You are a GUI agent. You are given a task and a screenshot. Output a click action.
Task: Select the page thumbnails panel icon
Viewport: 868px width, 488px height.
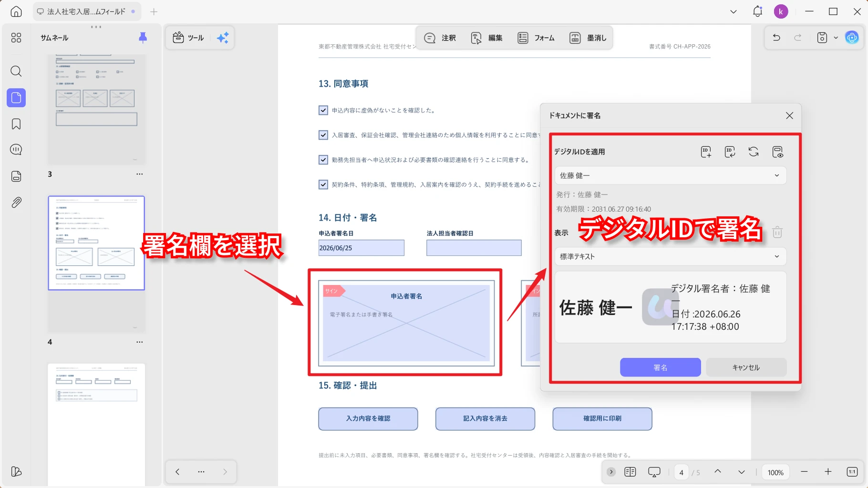tap(16, 98)
